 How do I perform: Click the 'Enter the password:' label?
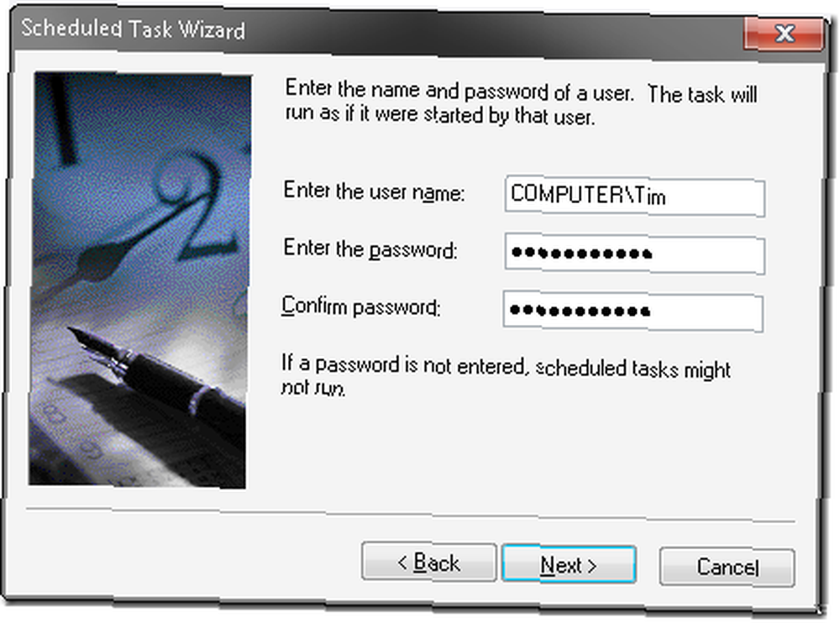point(370,249)
